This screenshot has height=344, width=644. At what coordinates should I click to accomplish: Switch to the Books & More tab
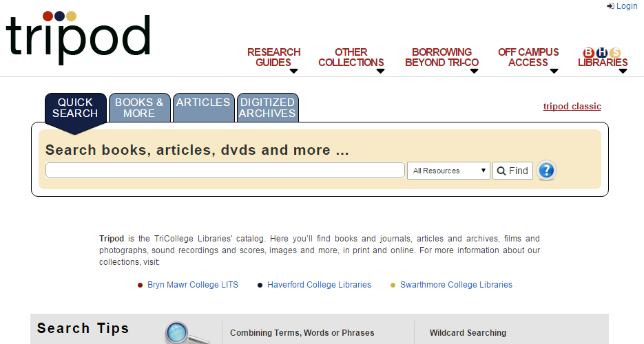click(x=139, y=108)
